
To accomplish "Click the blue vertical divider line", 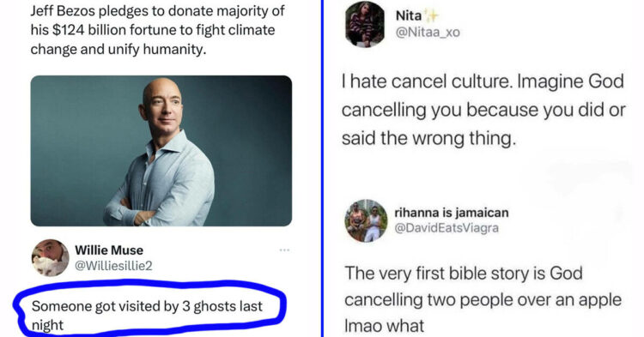I will (x=322, y=168).
